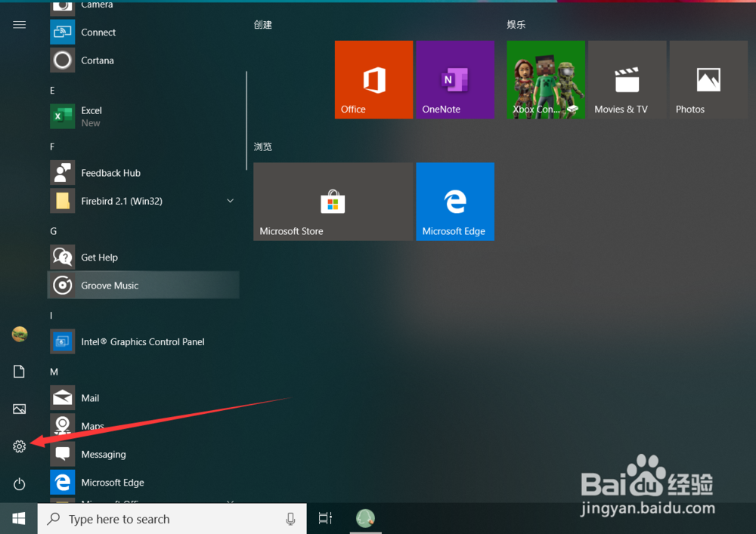Viewport: 756px width, 534px height.
Task: Click the Windows Start button
Action: (19, 519)
